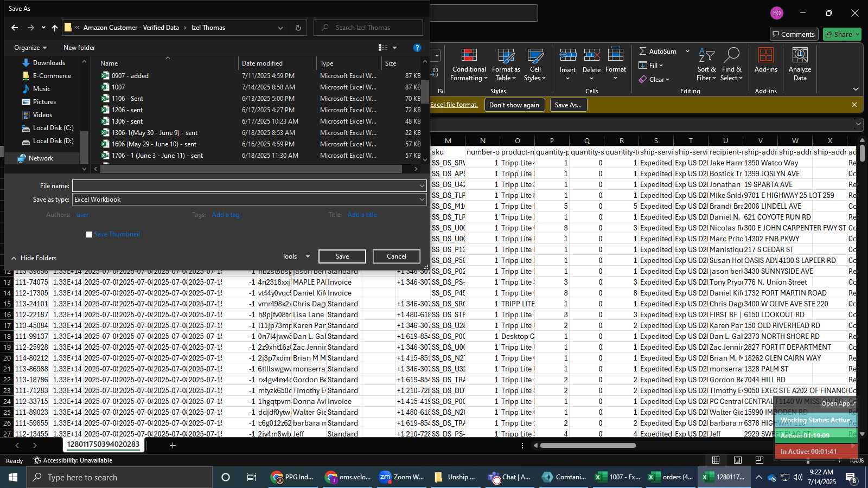Collapse the Excel ribbon chevron
Image resolution: width=868 pixels, height=488 pixels.
tap(856, 89)
